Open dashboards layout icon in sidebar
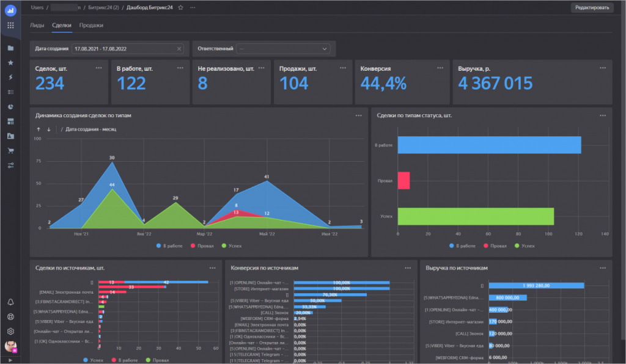This screenshot has width=626, height=364. [x=11, y=122]
